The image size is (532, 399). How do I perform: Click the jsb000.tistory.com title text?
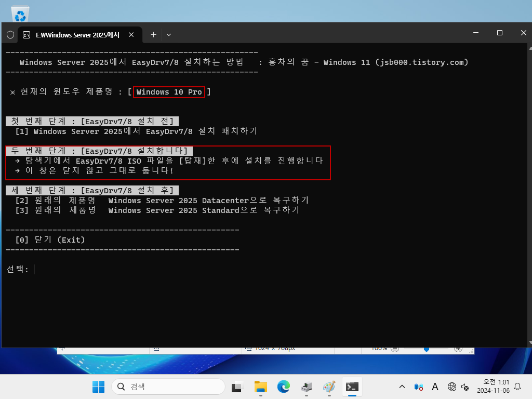422,62
